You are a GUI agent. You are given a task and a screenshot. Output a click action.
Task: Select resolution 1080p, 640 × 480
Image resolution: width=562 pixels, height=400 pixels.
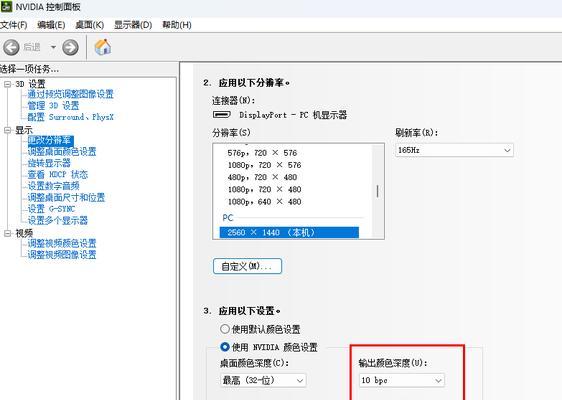click(265, 202)
